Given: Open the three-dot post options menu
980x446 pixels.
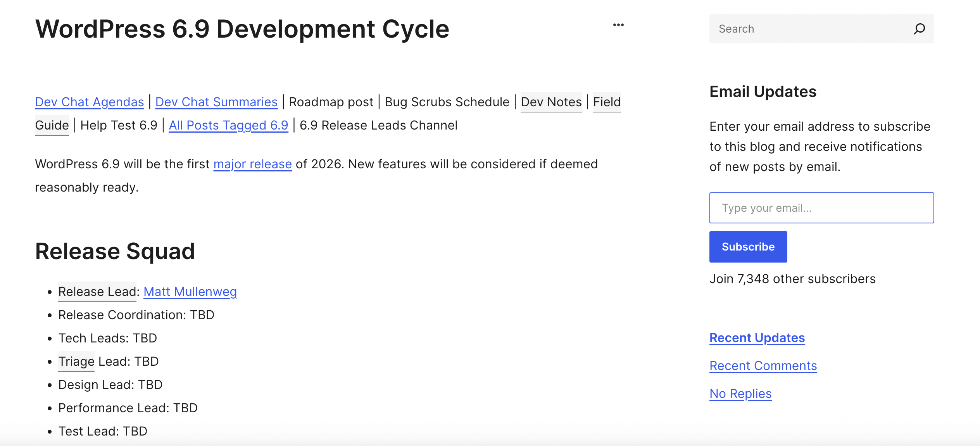Looking at the screenshot, I should coord(618,25).
